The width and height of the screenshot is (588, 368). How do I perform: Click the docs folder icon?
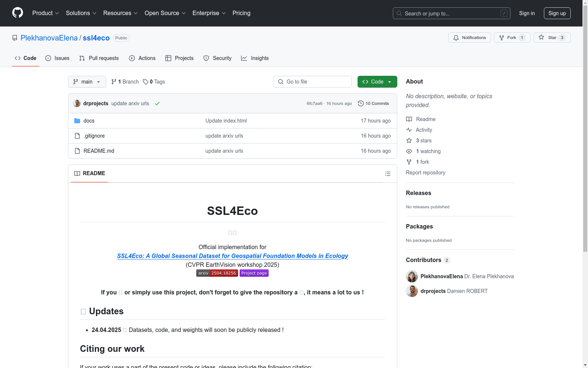point(77,121)
